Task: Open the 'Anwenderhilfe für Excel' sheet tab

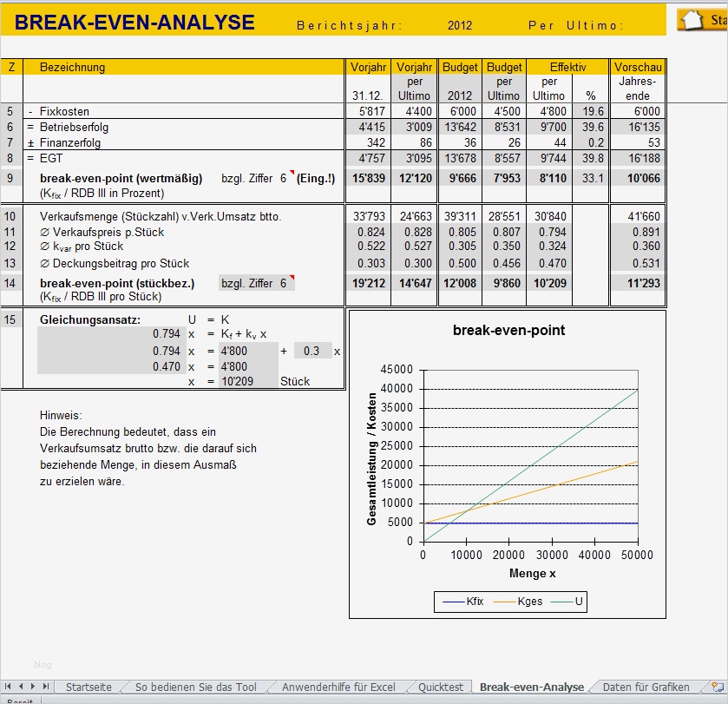Action: [338, 687]
